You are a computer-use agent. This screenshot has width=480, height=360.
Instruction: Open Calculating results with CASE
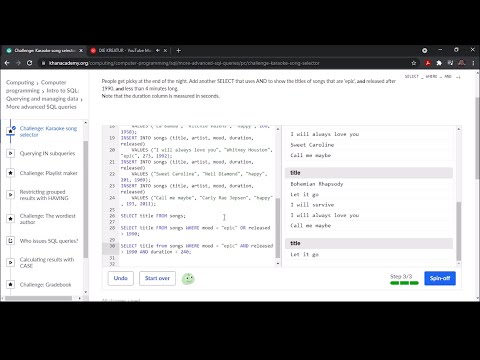pyautogui.click(x=47, y=262)
